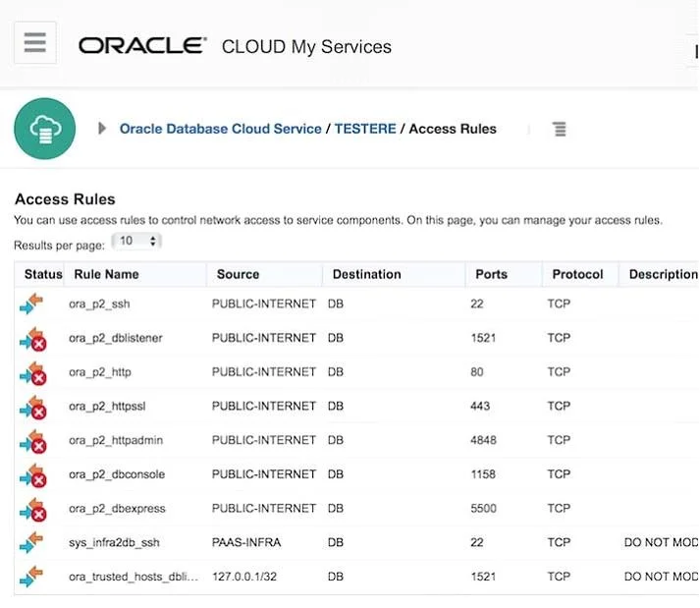Click disabled status icon of ora_p2_httpssl

pos(33,407)
